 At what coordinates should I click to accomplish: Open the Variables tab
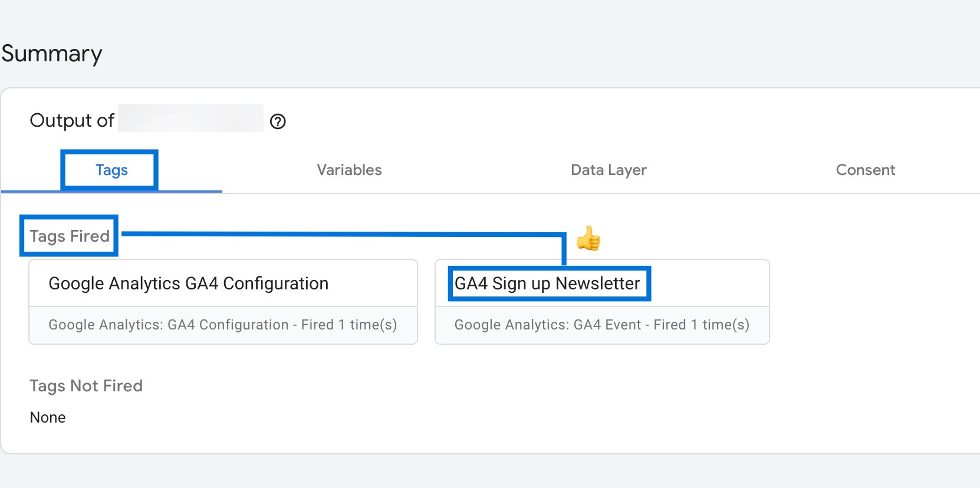349,170
